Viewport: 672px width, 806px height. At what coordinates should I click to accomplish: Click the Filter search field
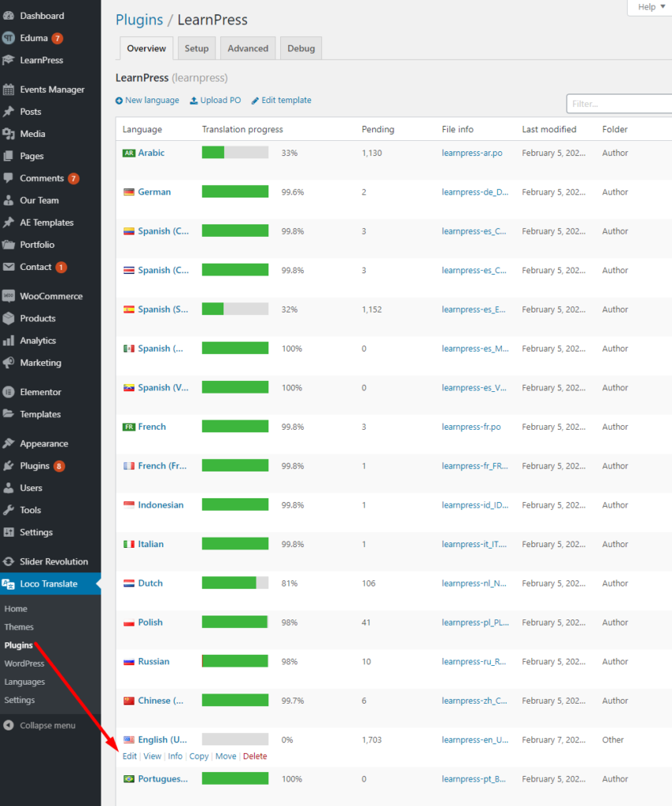click(x=619, y=104)
